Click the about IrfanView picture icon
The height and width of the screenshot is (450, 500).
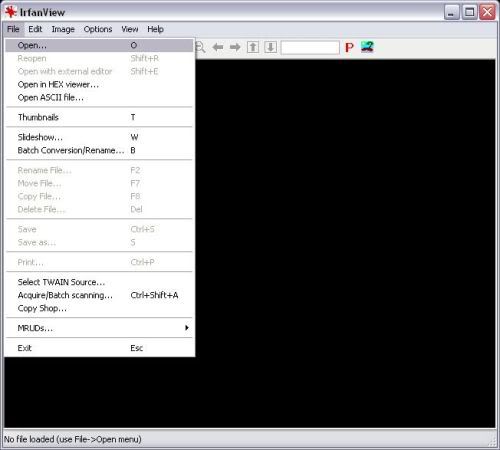coord(367,47)
